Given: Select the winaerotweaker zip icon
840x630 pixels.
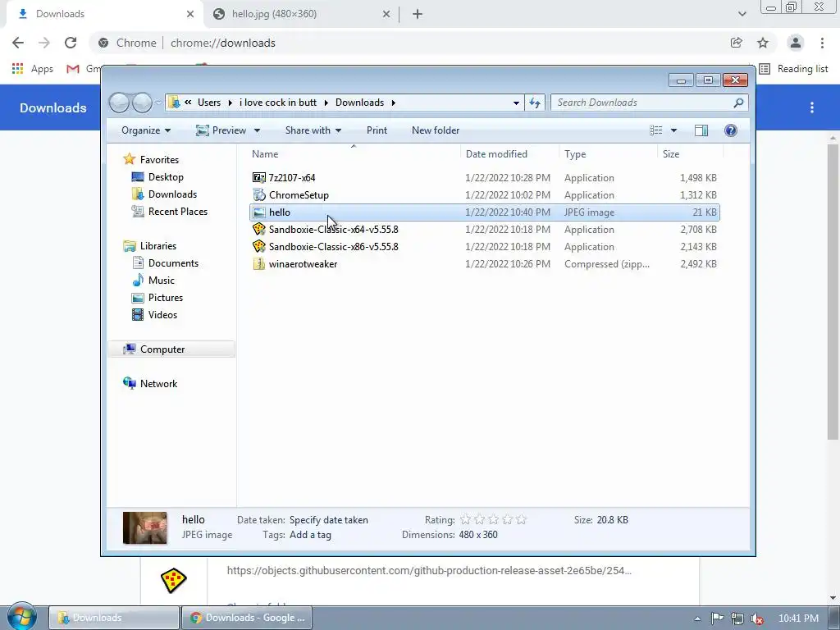Looking at the screenshot, I should point(258,263).
